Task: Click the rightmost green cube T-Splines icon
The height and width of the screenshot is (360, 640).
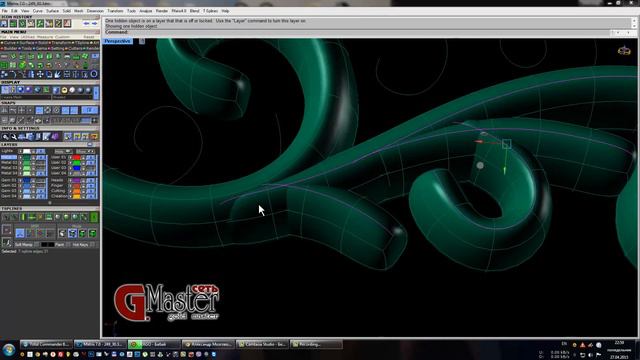Action: point(93,233)
